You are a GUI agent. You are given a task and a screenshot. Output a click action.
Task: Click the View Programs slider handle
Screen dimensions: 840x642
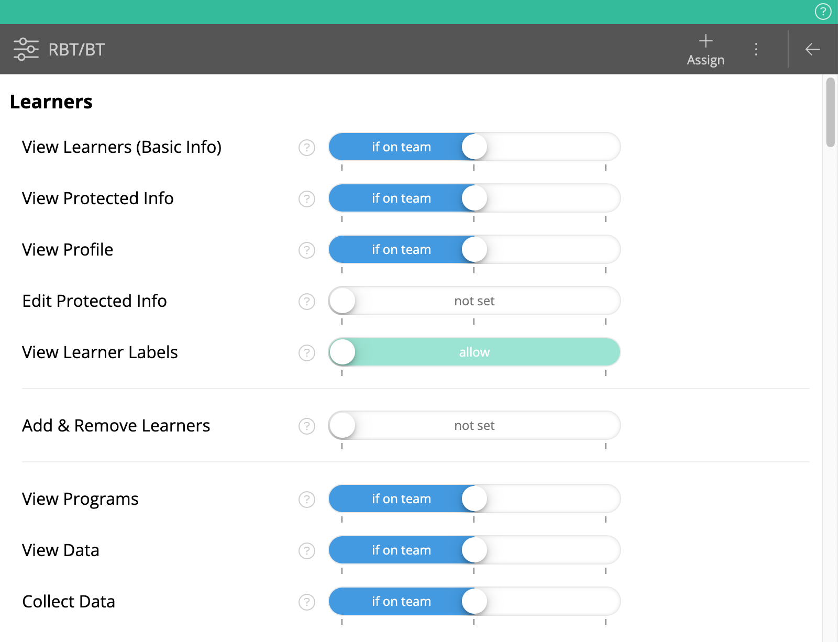tap(474, 499)
